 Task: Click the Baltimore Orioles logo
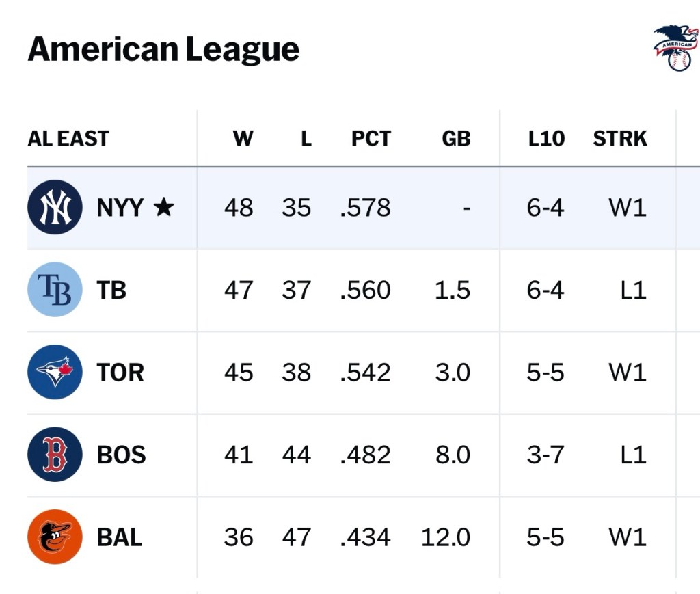point(55,537)
